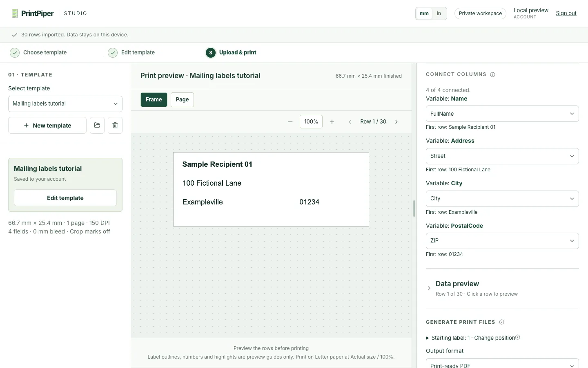Click the import success checkmark icon
588x368 pixels.
[15, 35]
